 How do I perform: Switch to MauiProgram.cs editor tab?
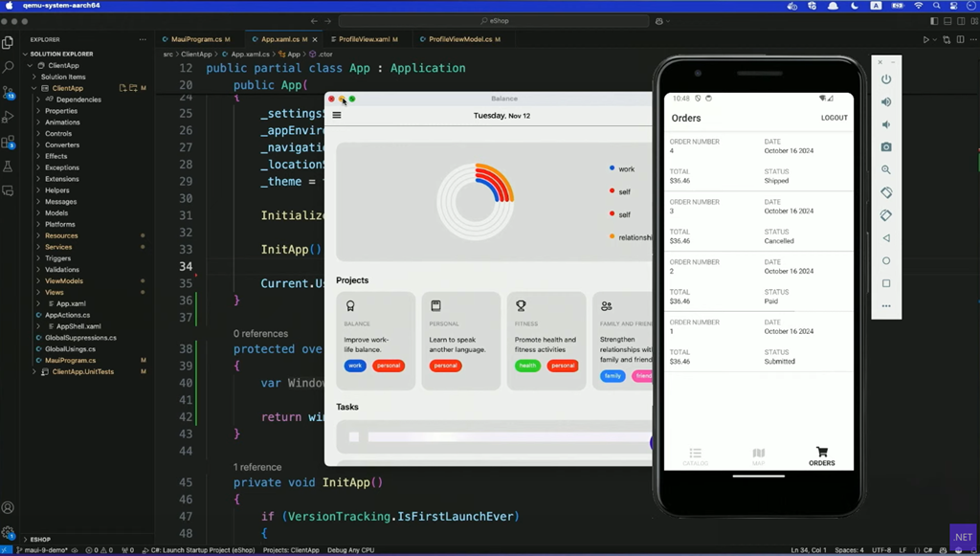coord(199,39)
